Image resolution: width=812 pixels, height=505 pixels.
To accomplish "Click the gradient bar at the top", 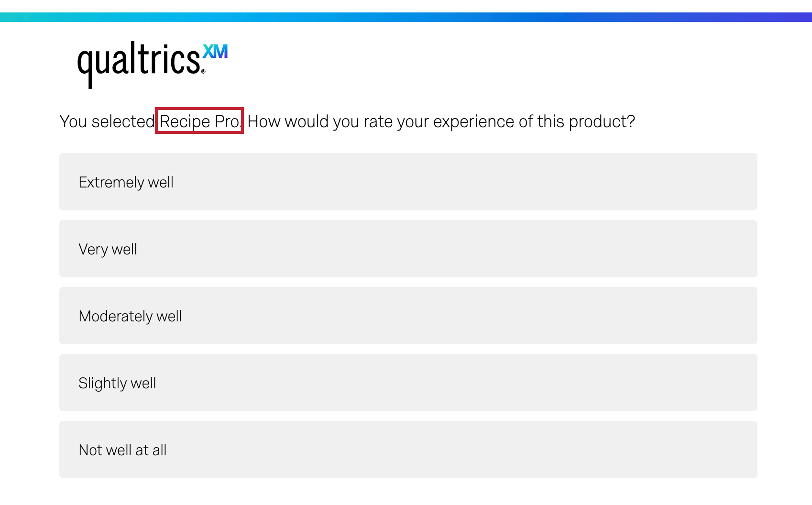I will (406, 18).
